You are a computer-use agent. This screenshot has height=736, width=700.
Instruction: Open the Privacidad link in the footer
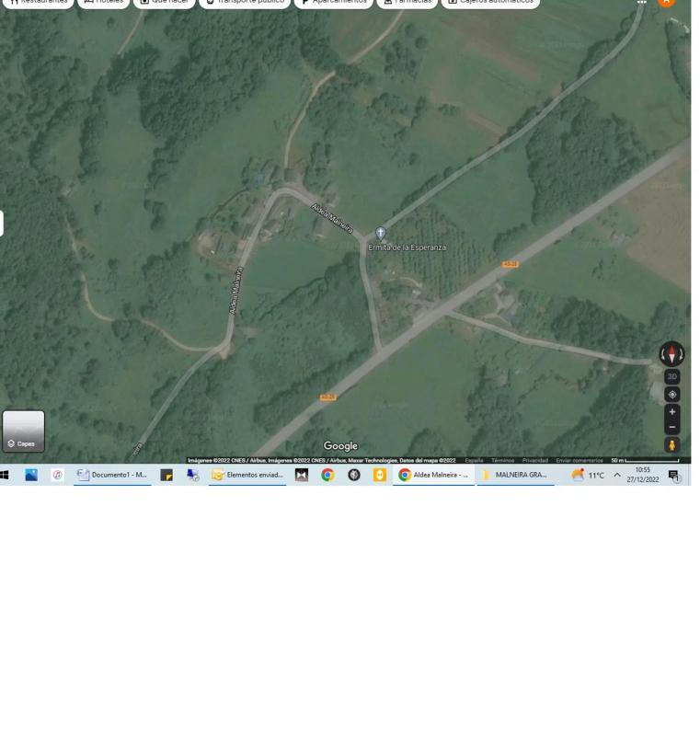pos(534,460)
